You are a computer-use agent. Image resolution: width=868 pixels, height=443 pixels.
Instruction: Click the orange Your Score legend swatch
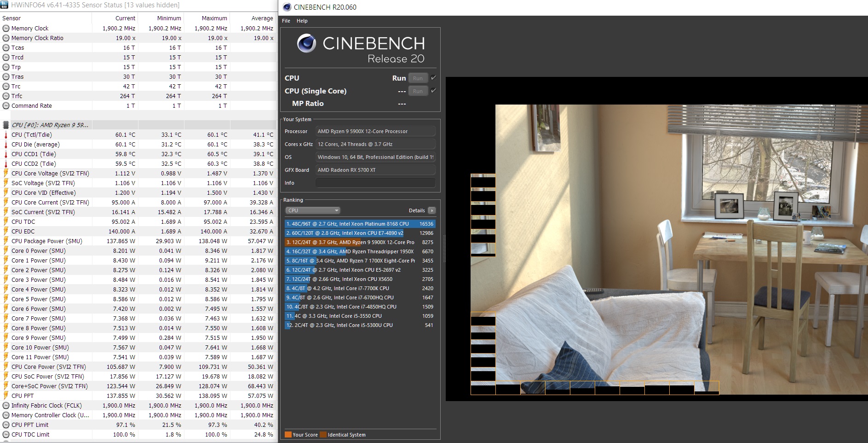[288, 435]
